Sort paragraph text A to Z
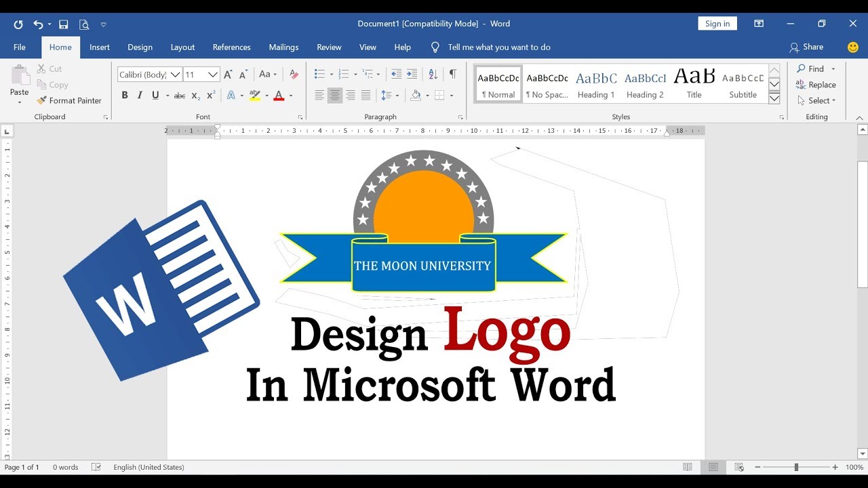This screenshot has height=488, width=868. point(433,75)
